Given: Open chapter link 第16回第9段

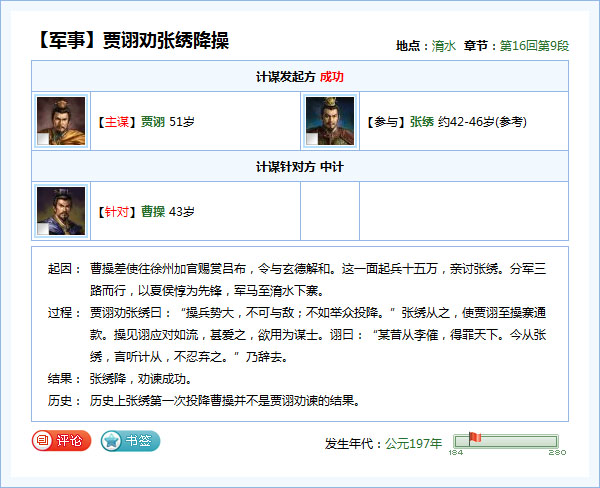Looking at the screenshot, I should 533,46.
